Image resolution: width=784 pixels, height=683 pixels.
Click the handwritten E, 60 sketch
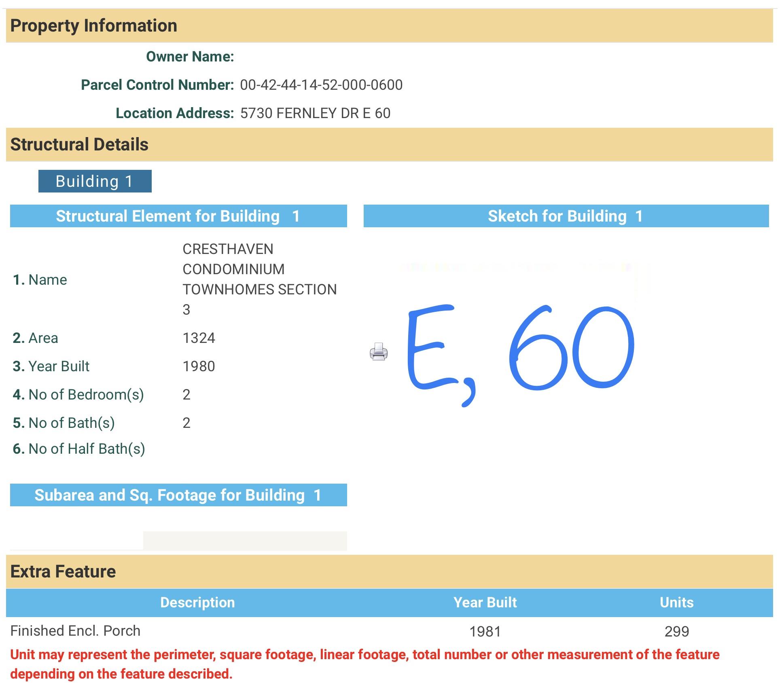[520, 352]
